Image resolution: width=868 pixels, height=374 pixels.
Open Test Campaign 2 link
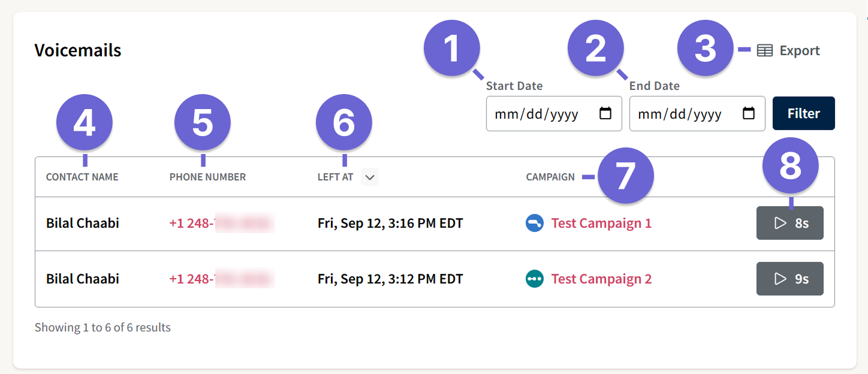pos(601,279)
